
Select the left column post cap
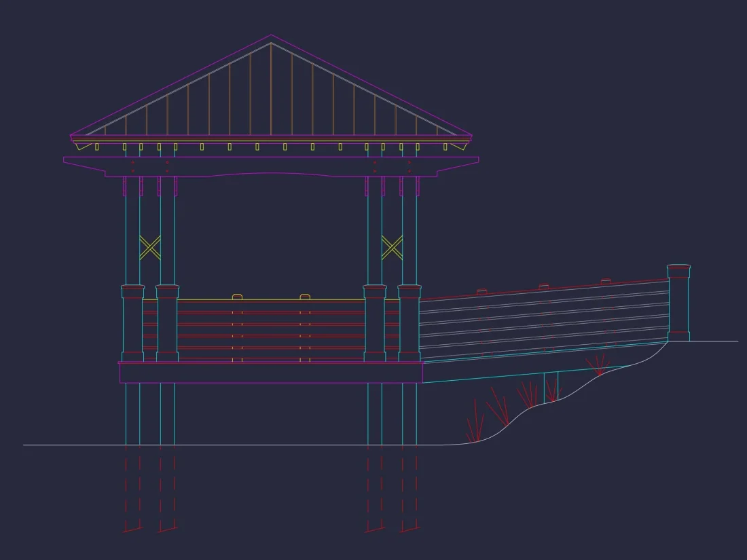coord(132,289)
